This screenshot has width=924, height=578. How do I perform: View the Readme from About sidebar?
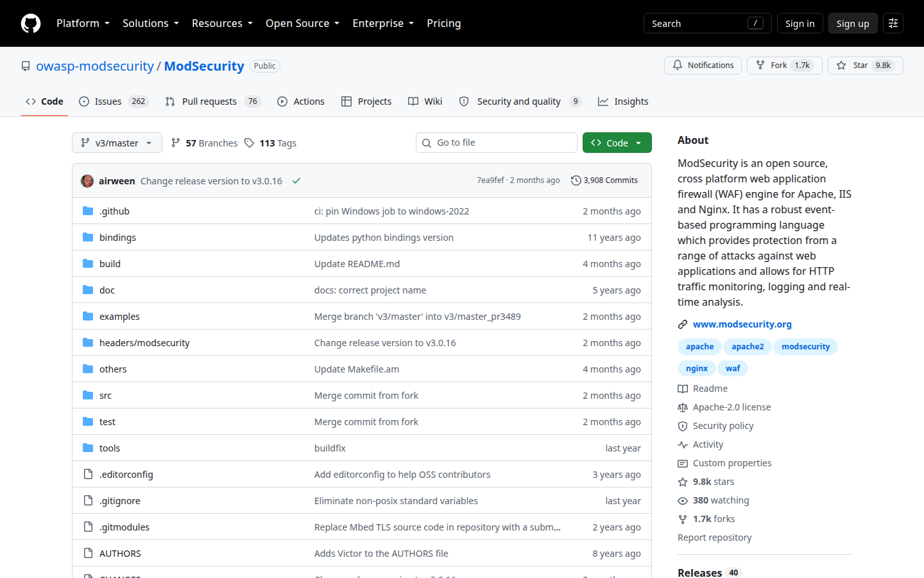point(703,389)
